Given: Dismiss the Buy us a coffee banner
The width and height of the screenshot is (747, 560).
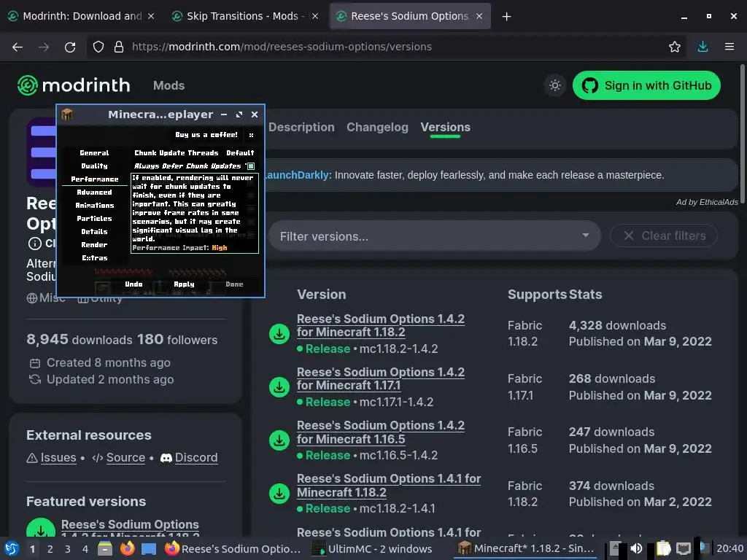Looking at the screenshot, I should [x=251, y=135].
